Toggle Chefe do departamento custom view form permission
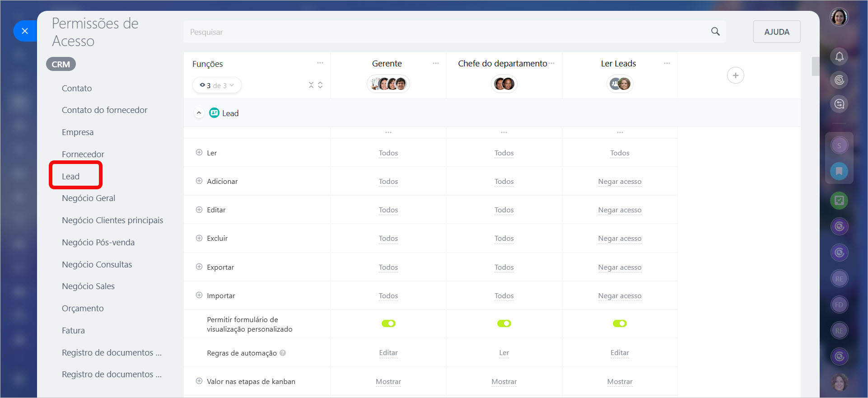This screenshot has width=868, height=398. click(x=504, y=323)
